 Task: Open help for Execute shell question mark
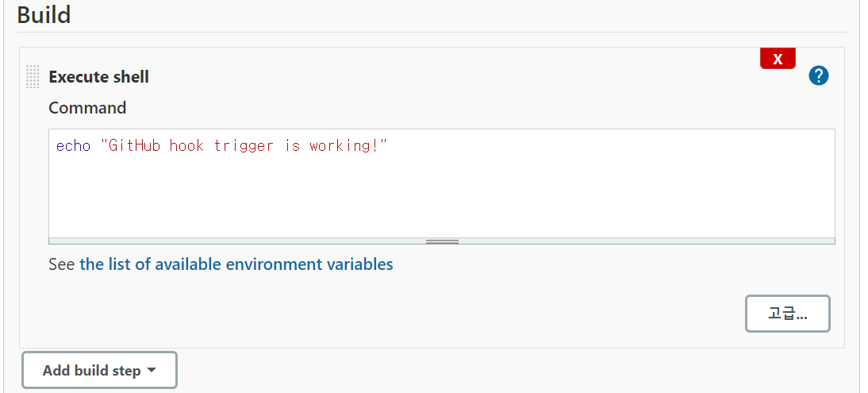pyautogui.click(x=818, y=75)
